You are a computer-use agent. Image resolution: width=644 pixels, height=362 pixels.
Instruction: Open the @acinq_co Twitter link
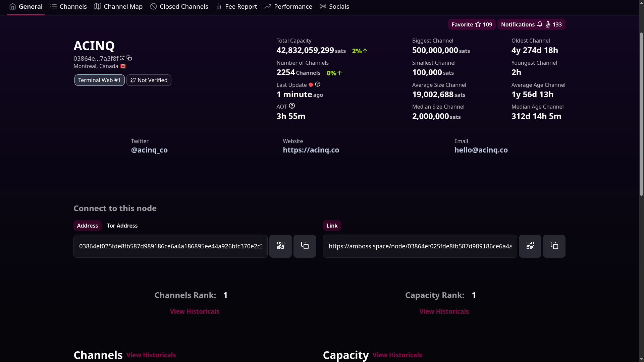(149, 150)
